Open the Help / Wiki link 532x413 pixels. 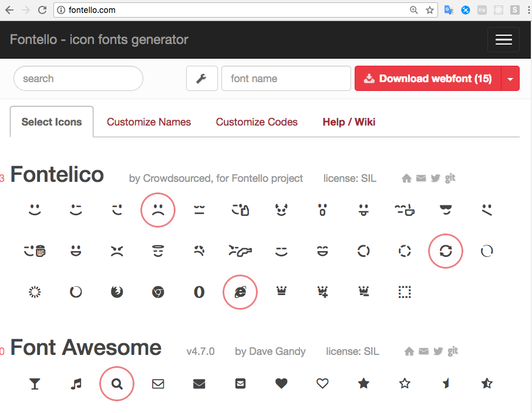349,122
